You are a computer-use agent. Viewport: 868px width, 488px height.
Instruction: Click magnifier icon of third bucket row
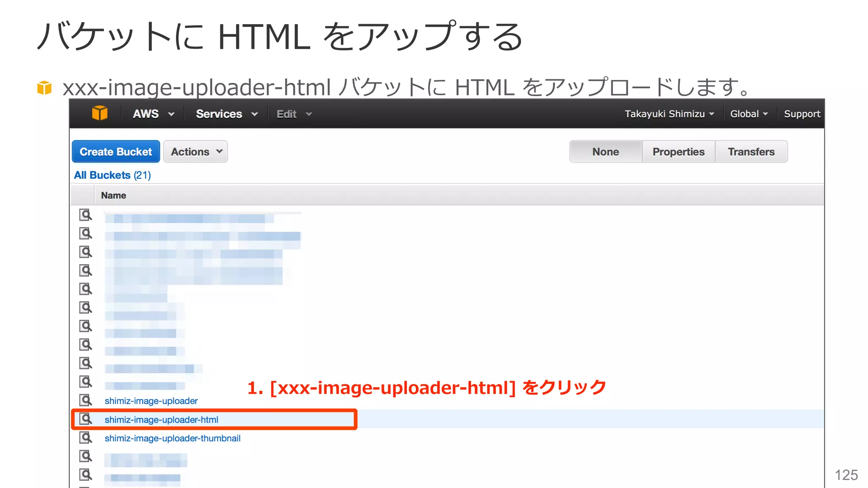(86, 252)
